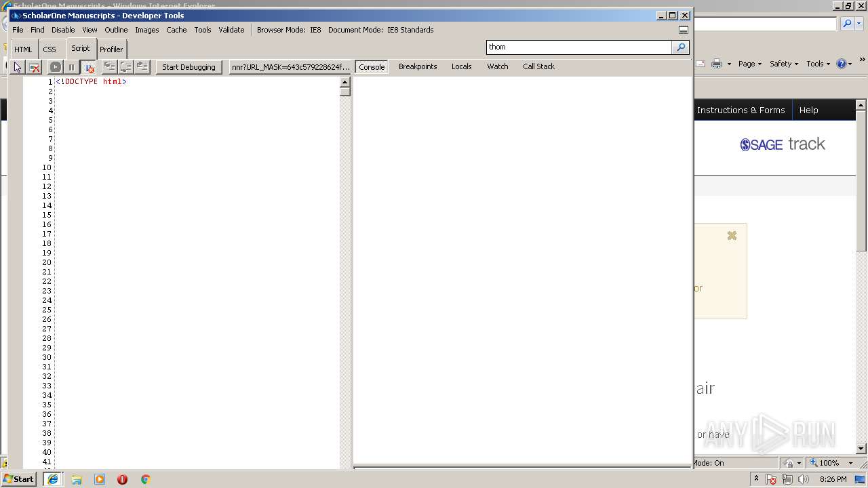Click the volume speaker tray icon

click(x=804, y=479)
